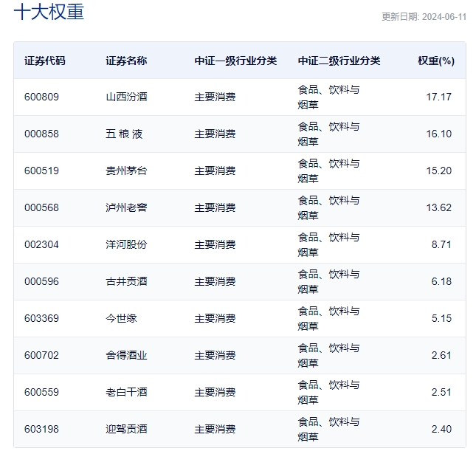
Task: Click the 17.17 weight value
Action: [x=438, y=97]
